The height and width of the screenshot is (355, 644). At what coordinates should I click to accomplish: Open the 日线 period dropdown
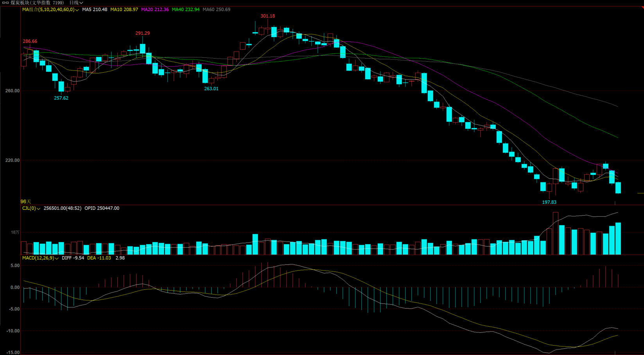click(76, 3)
